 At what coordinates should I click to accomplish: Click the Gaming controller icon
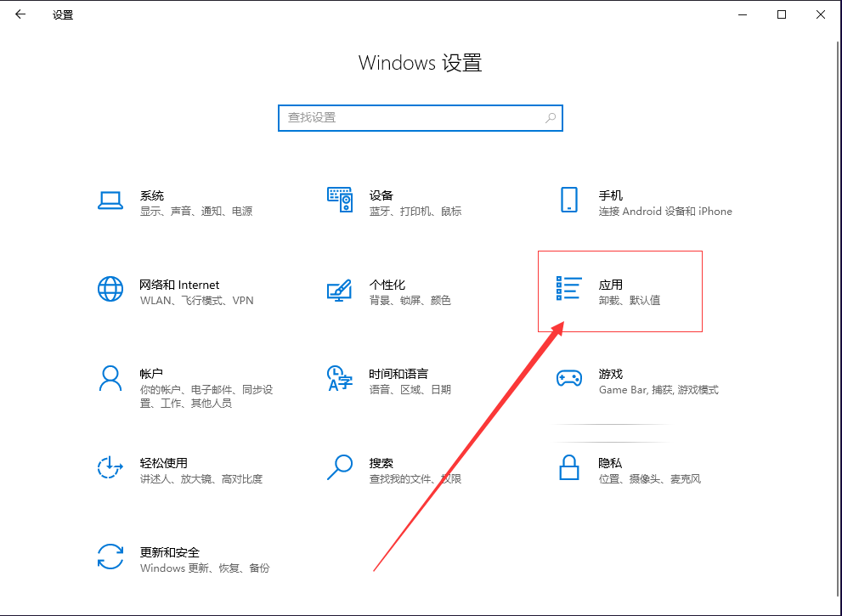pyautogui.click(x=569, y=378)
